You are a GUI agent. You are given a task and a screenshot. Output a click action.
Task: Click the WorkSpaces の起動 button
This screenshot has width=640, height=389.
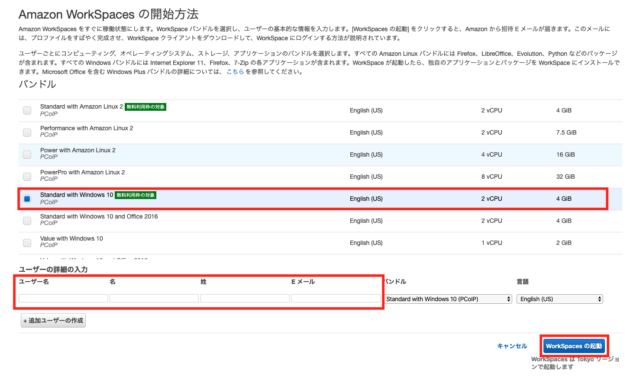574,346
